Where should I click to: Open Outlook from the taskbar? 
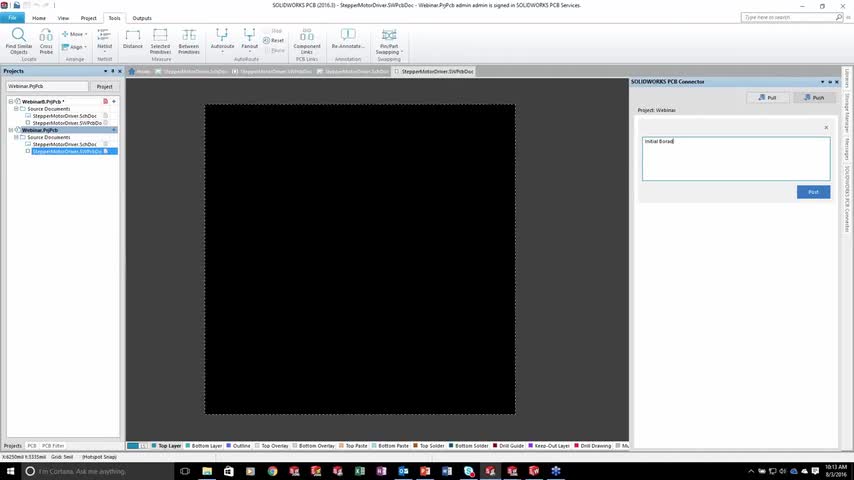[x=403, y=471]
